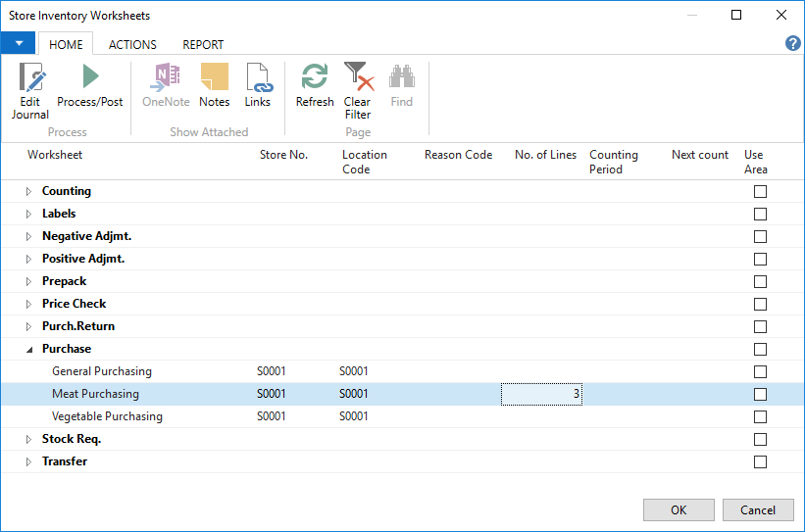Click the Cancel button
Image resolution: width=805 pixels, height=532 pixels.
757,509
